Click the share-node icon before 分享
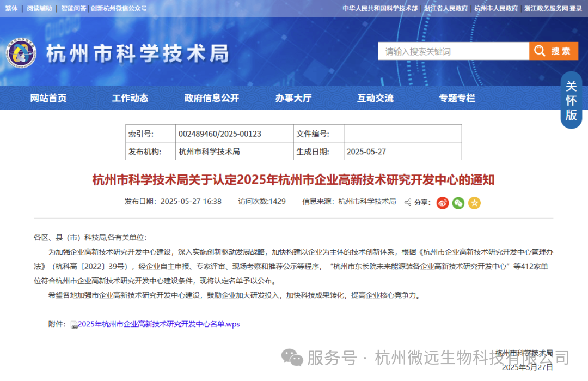Viewport: 588px width, 381px height. pos(407,202)
